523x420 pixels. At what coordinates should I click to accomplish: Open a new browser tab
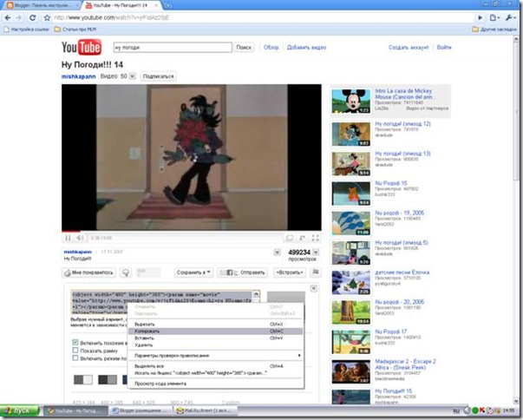(x=167, y=5)
